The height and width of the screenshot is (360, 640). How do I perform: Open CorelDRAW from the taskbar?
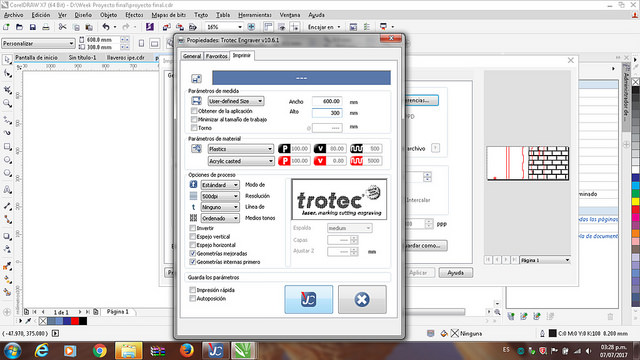[244, 351]
